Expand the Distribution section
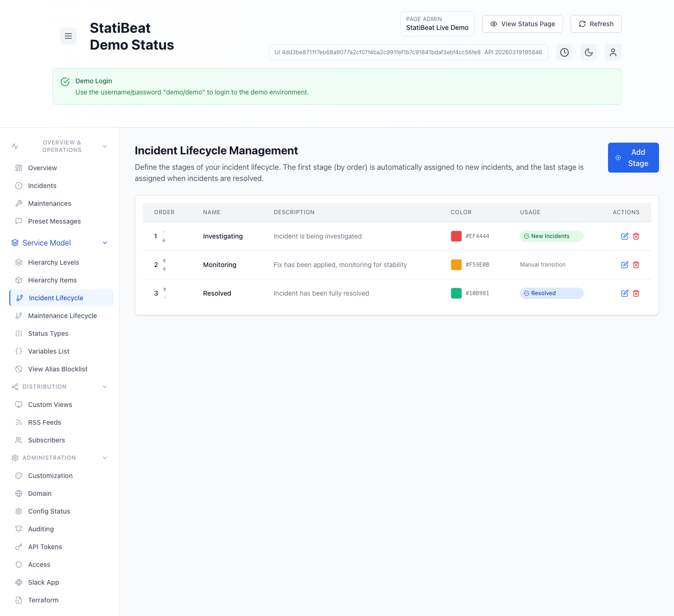This screenshot has width=674, height=616. [105, 387]
